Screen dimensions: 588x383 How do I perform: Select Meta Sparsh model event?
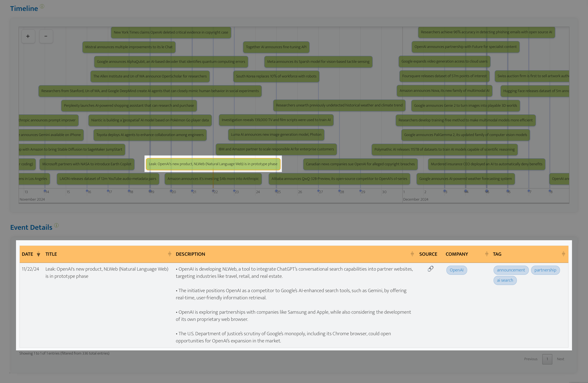[318, 62]
